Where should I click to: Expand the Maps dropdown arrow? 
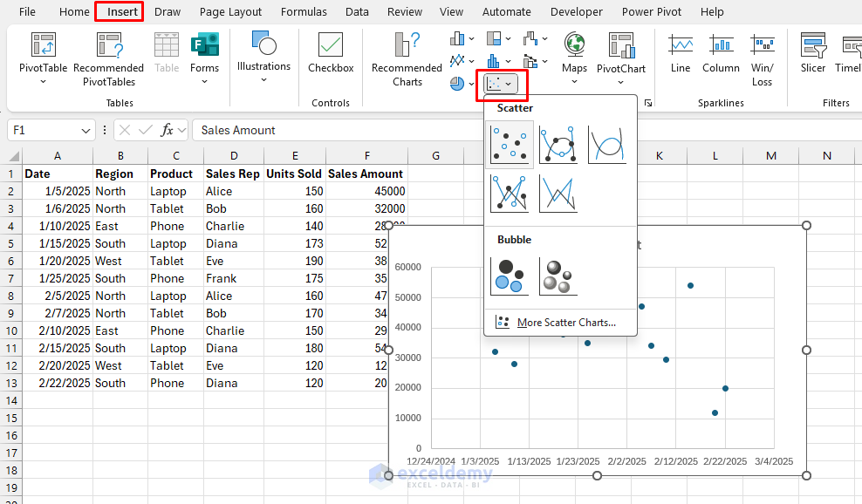(574, 82)
